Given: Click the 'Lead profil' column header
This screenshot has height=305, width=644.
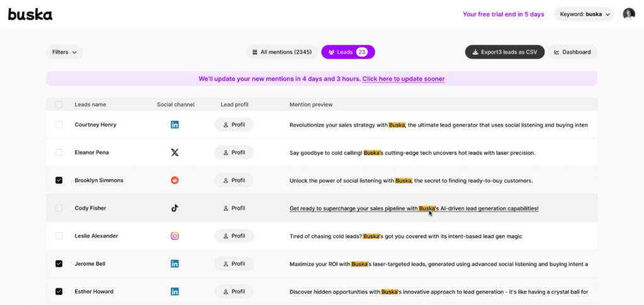Looking at the screenshot, I should click(x=234, y=104).
